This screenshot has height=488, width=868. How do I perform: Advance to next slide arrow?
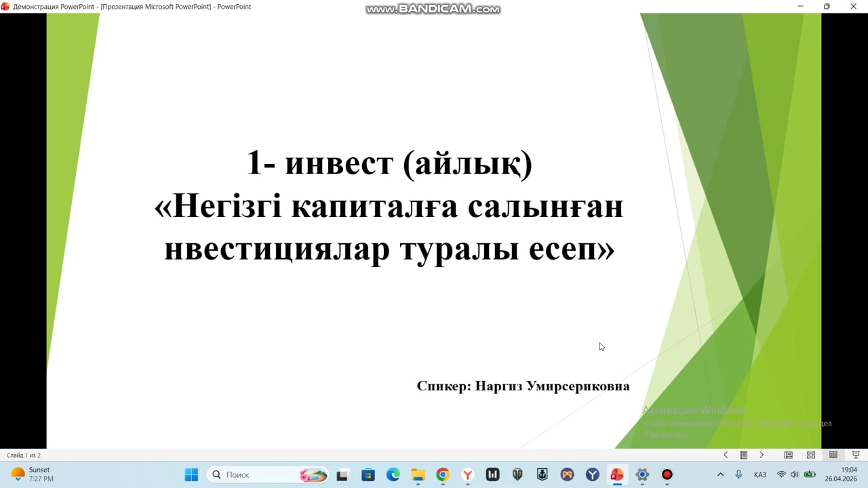coord(762,455)
